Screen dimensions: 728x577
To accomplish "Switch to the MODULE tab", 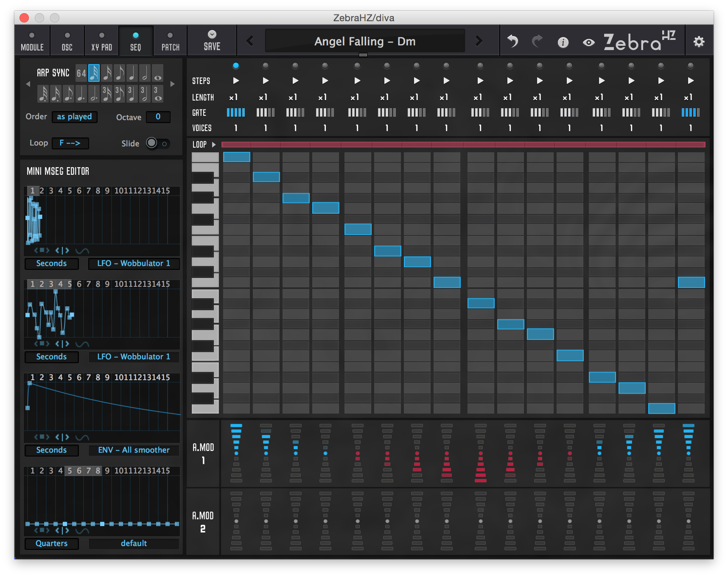I will pyautogui.click(x=32, y=41).
